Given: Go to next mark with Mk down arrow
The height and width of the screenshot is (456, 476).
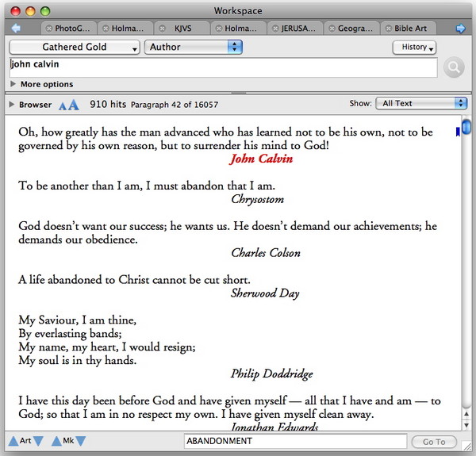Looking at the screenshot, I should pyautogui.click(x=81, y=442).
